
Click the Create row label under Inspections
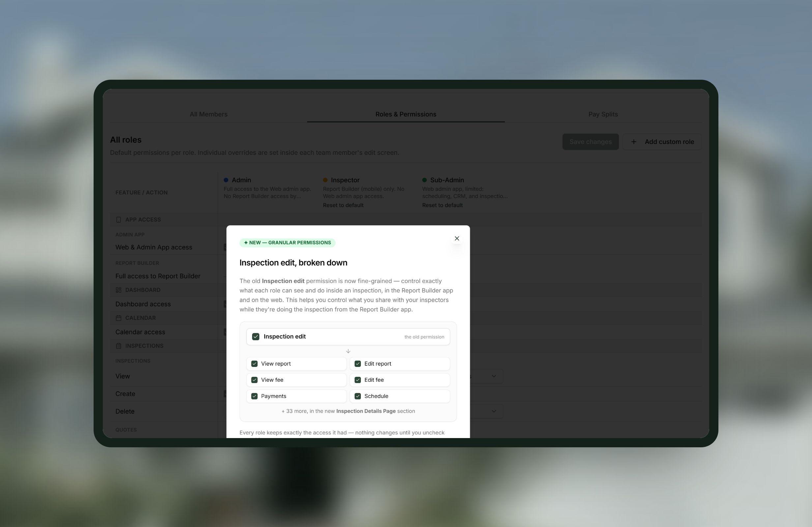coord(125,394)
